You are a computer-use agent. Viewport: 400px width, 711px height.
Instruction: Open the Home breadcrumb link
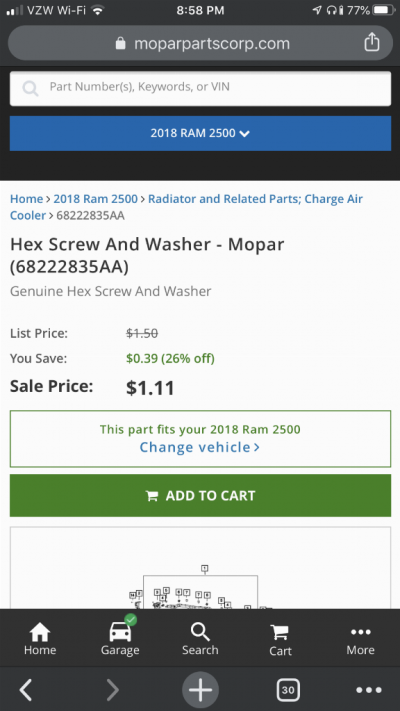26,199
